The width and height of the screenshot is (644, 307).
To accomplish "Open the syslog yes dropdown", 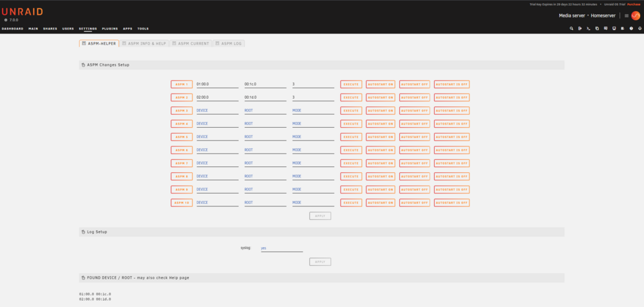I will coord(282,248).
